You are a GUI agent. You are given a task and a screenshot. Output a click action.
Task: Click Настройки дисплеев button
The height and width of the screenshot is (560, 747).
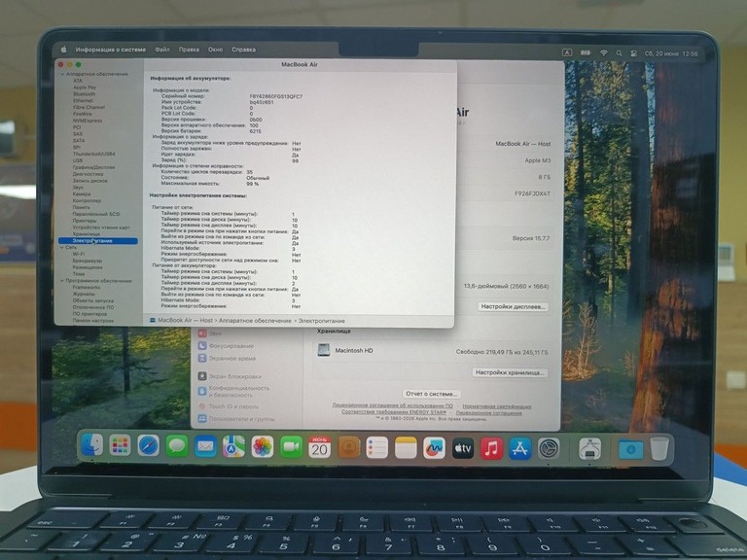point(513,306)
